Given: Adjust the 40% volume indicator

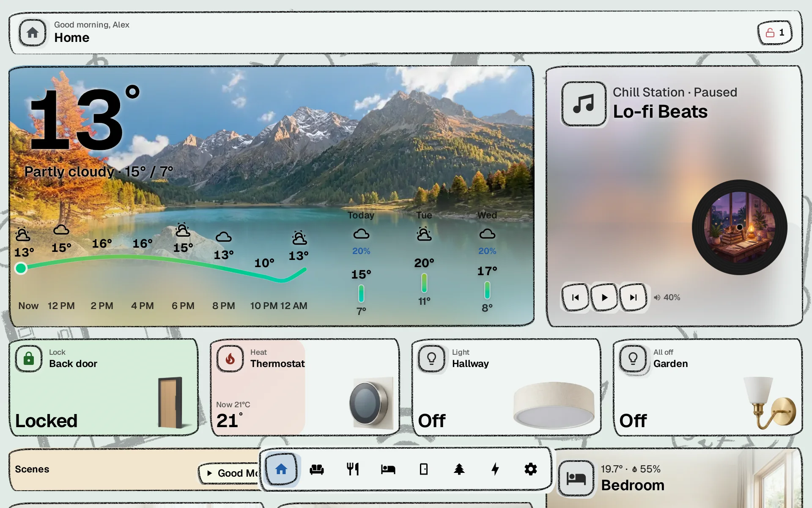Looking at the screenshot, I should click(x=667, y=297).
